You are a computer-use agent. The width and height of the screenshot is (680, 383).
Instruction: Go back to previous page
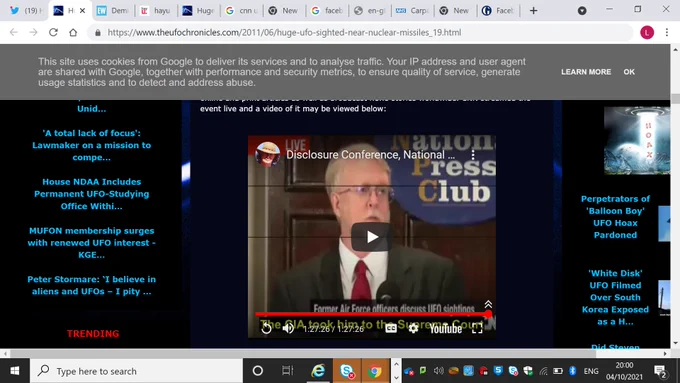point(14,33)
